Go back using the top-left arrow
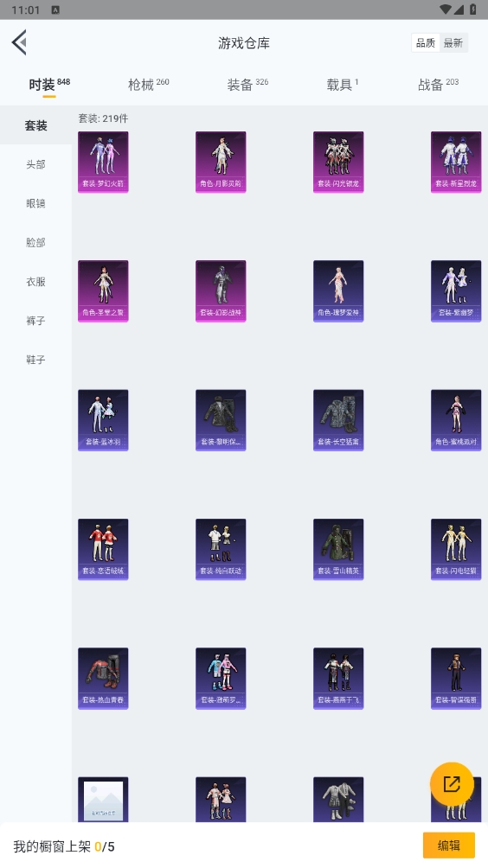This screenshot has width=488, height=868. coord(19,42)
